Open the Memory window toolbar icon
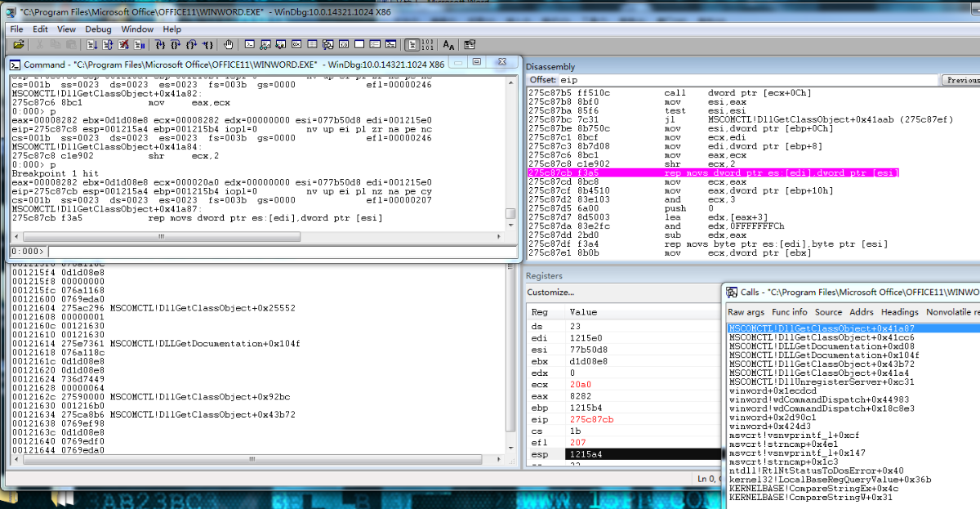 click(x=312, y=44)
